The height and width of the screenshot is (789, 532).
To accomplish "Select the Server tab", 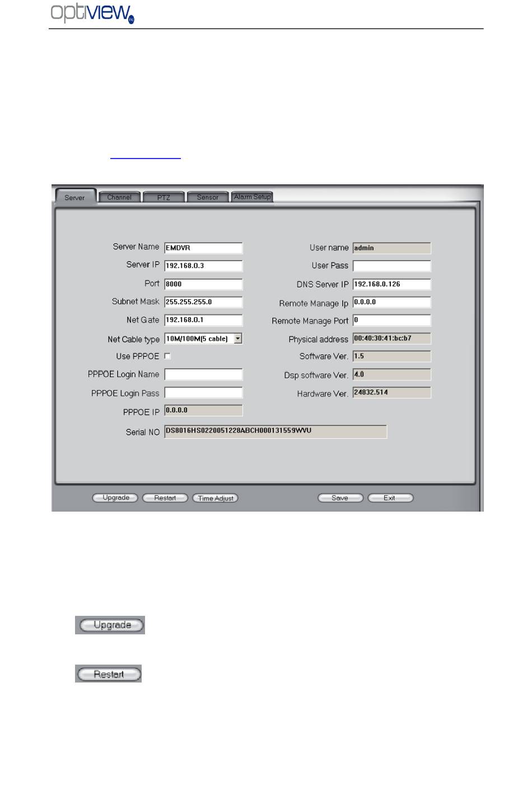I will [75, 197].
